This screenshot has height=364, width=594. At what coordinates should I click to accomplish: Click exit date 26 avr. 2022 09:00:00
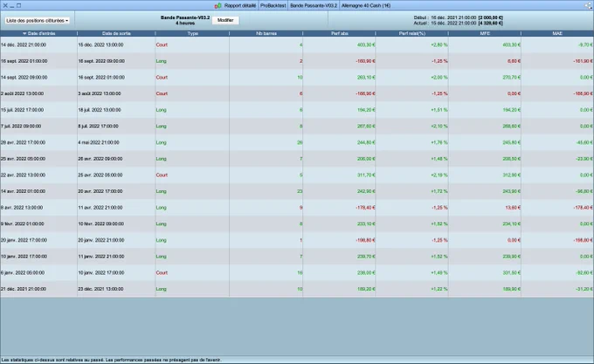[100, 159]
